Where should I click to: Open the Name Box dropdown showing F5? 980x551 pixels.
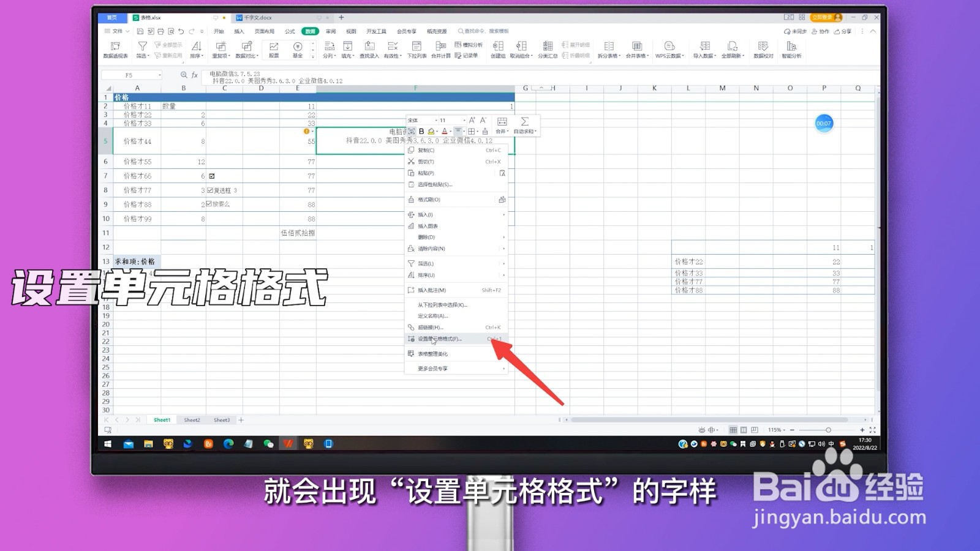(x=160, y=75)
